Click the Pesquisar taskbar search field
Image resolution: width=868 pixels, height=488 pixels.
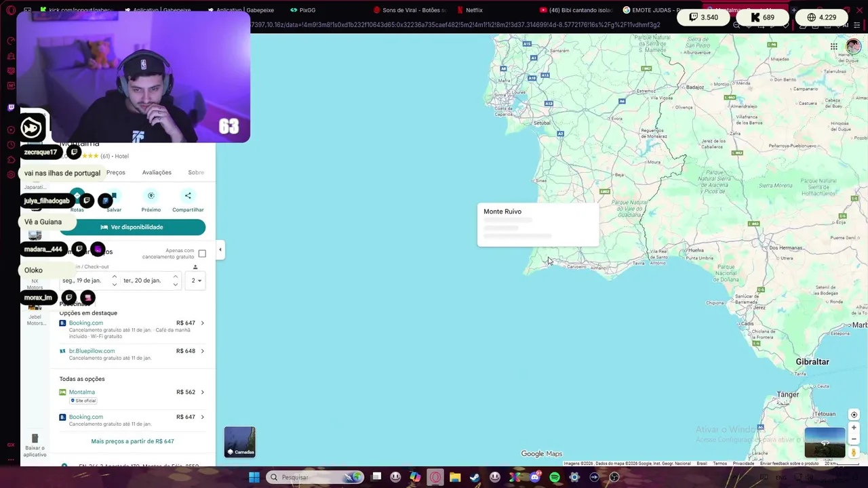315,477
